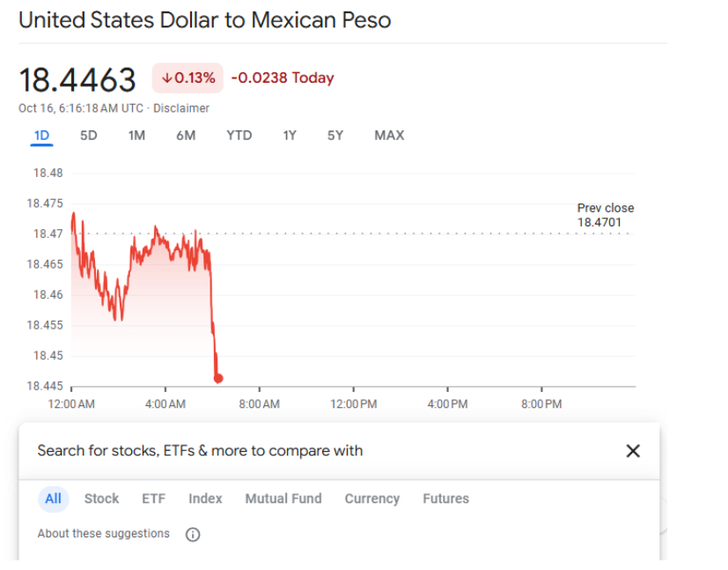The width and height of the screenshot is (728, 570).
Task: Choose the Index filter
Action: point(205,499)
